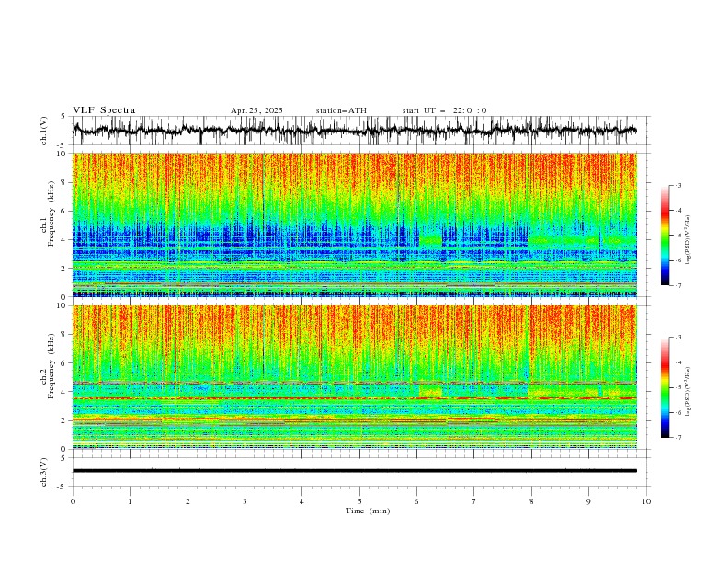Click the "-7" tick on the ch.2 color bar
This screenshot has height=563, width=728.
677,437
